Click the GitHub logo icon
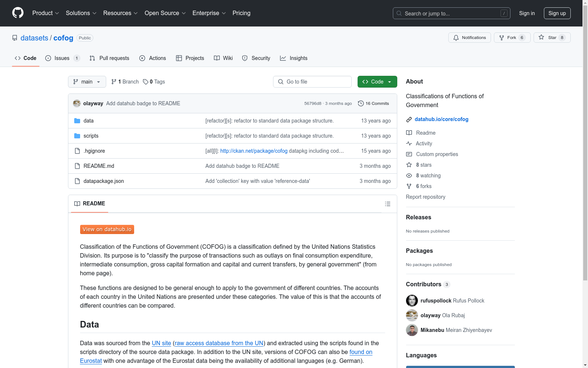The image size is (588, 368). tap(18, 13)
